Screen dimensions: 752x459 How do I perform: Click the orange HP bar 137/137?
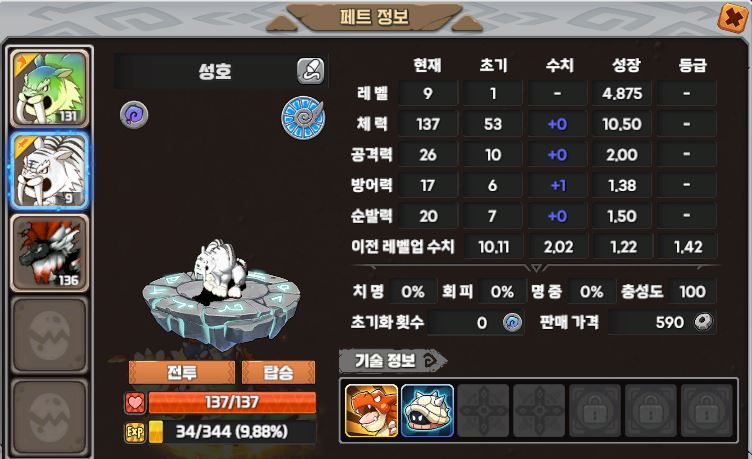pyautogui.click(x=232, y=402)
